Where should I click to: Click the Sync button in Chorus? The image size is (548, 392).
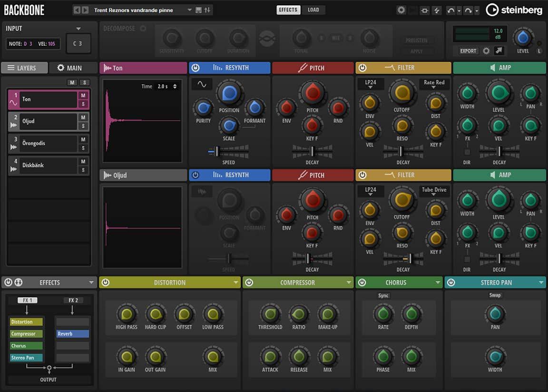tap(383, 295)
